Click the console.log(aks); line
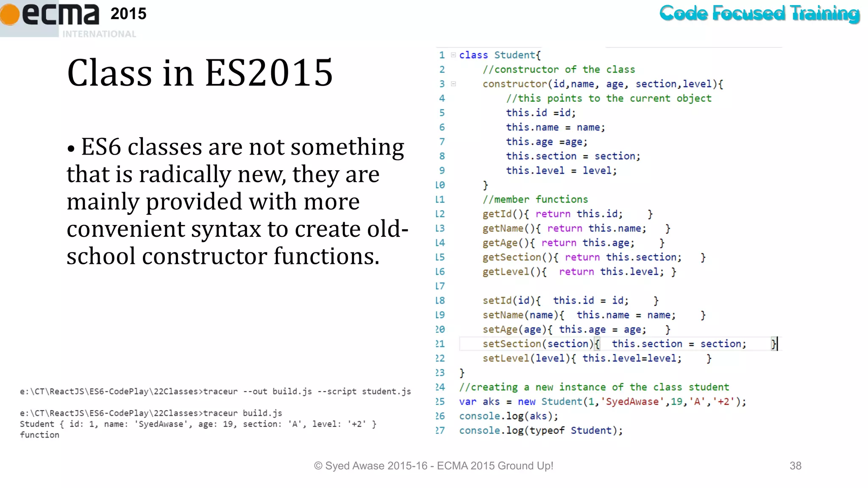 click(x=509, y=416)
